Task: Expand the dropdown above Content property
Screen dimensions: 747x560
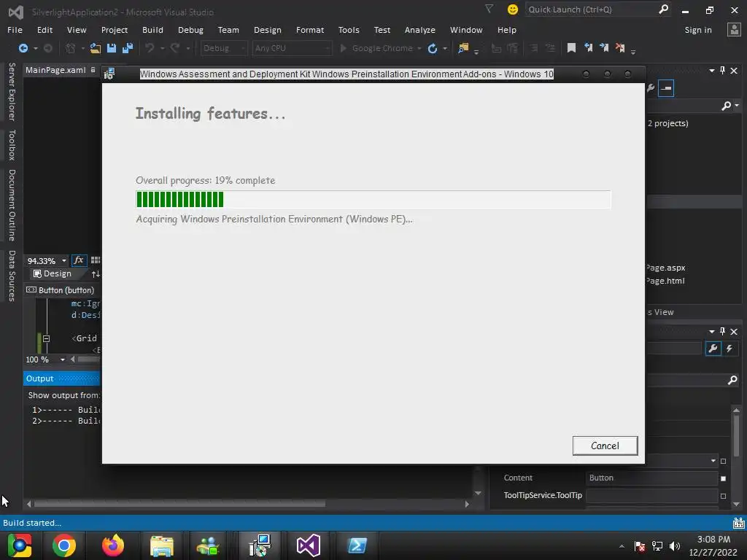Action: pyautogui.click(x=713, y=461)
